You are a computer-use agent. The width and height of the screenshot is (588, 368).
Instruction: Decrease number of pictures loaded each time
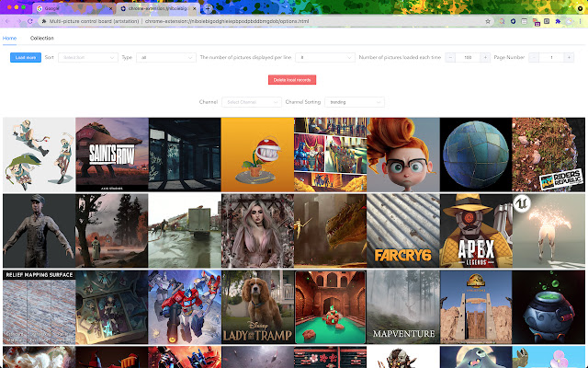450,57
